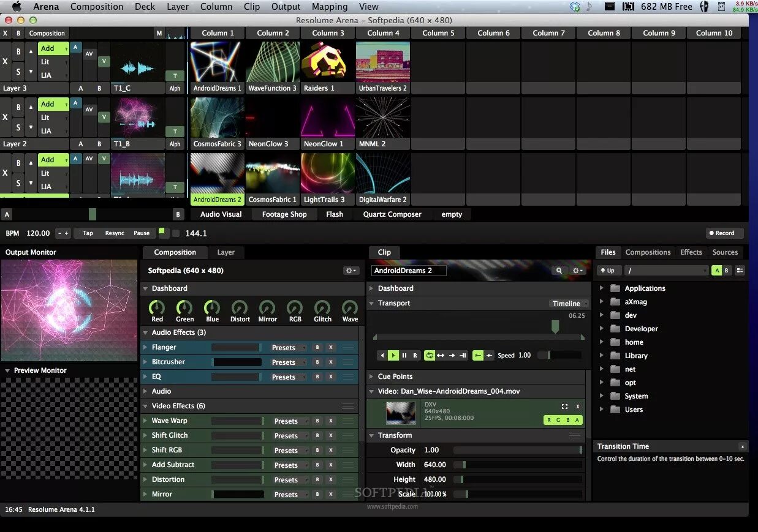
Task: Click the Glitch dashboard knob
Action: click(322, 308)
